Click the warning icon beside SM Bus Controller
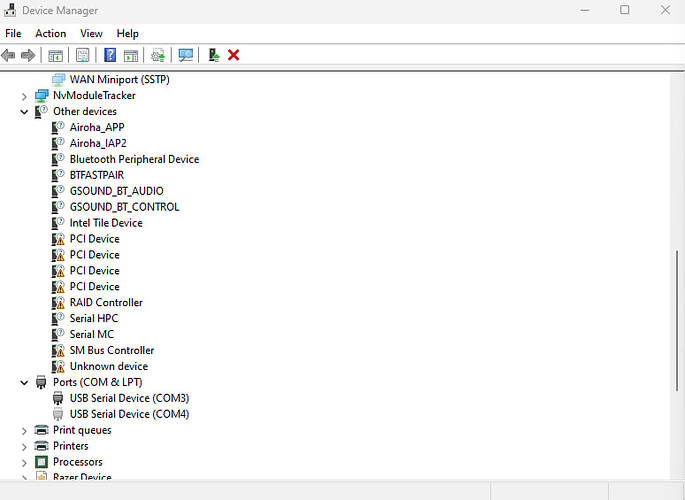The width and height of the screenshot is (685, 500). 58,350
